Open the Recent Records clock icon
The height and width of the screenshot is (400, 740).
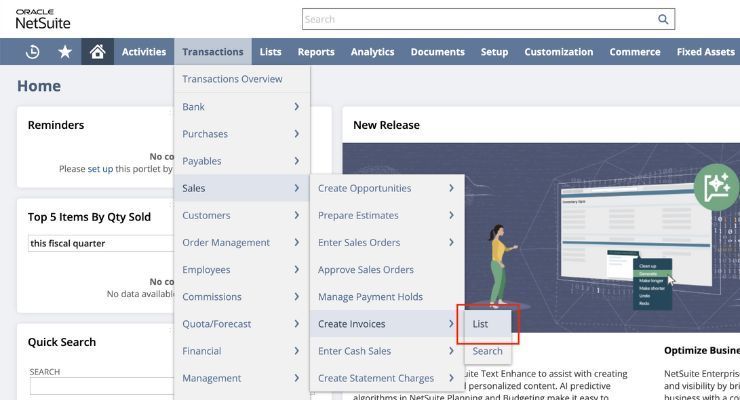point(33,52)
